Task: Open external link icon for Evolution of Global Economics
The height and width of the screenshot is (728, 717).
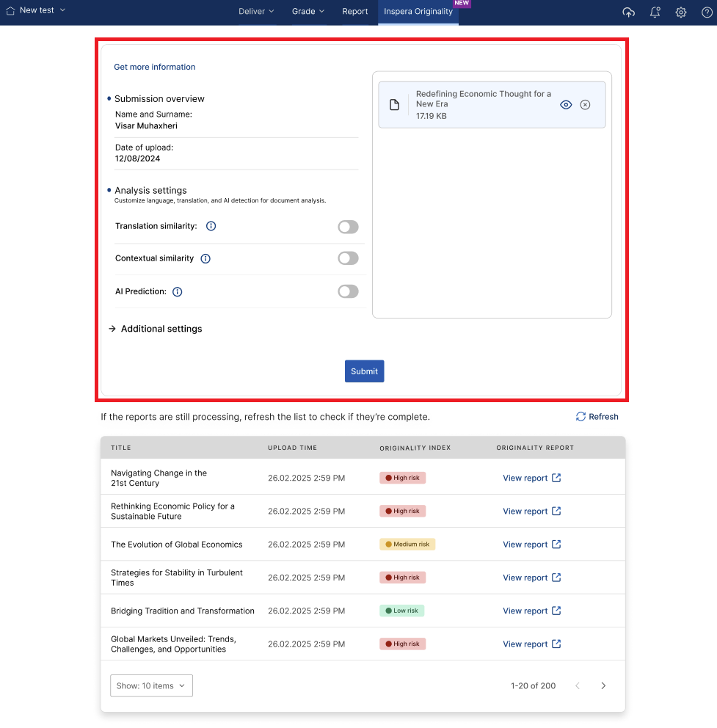Action: click(x=556, y=544)
